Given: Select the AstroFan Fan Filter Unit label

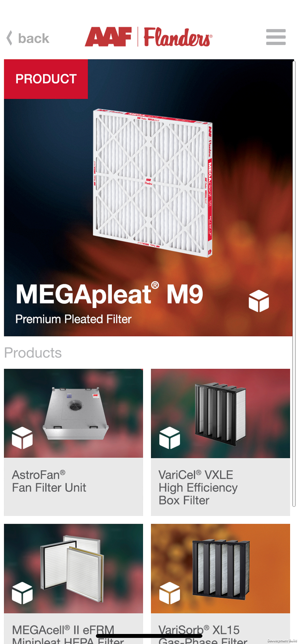Looking at the screenshot, I should [x=49, y=481].
